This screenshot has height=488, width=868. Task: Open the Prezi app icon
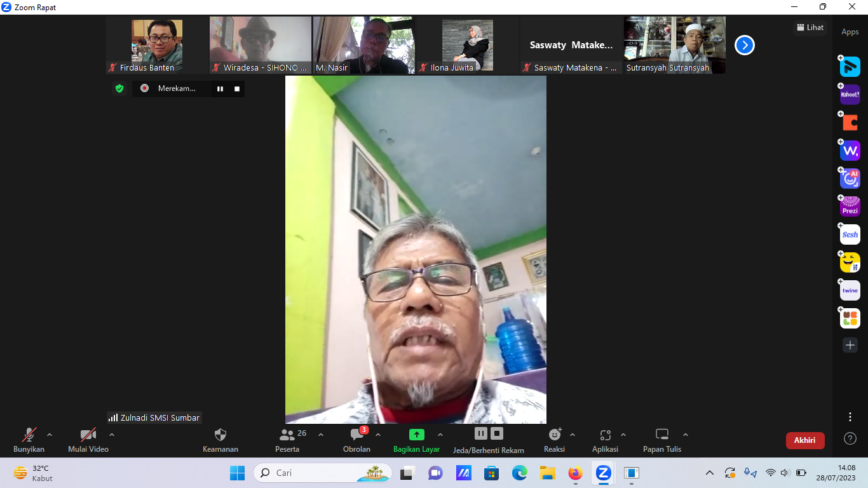pyautogui.click(x=850, y=207)
